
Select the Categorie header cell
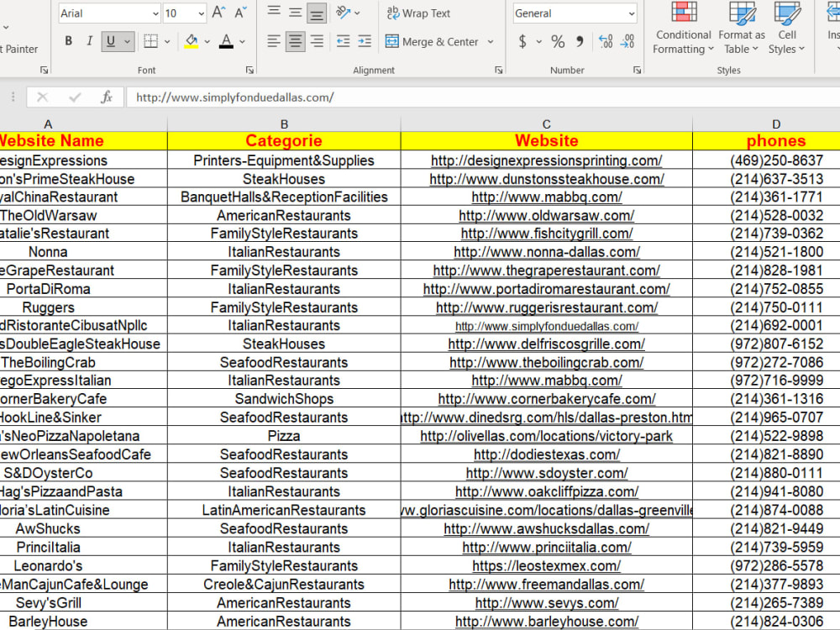point(284,141)
